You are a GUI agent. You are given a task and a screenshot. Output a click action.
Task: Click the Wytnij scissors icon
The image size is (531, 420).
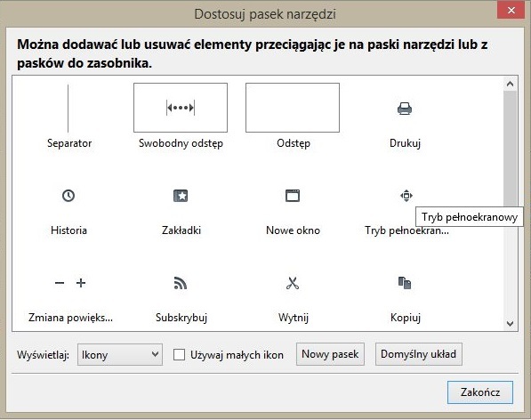[293, 283]
